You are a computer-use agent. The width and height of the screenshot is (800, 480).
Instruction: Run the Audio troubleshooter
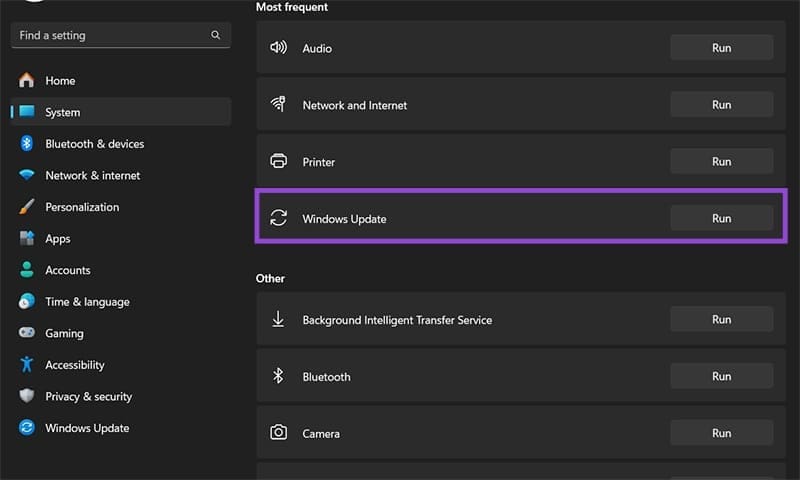click(721, 48)
